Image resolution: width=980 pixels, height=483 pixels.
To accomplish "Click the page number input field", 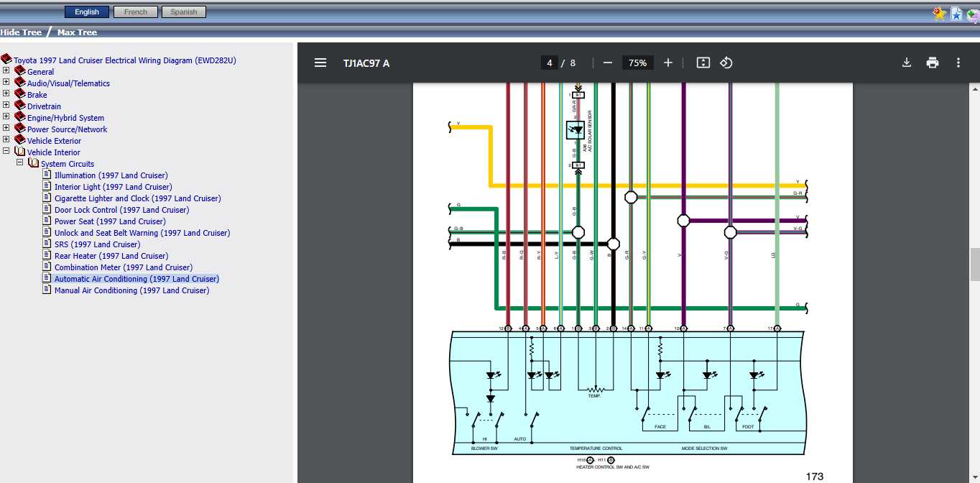I will (550, 63).
